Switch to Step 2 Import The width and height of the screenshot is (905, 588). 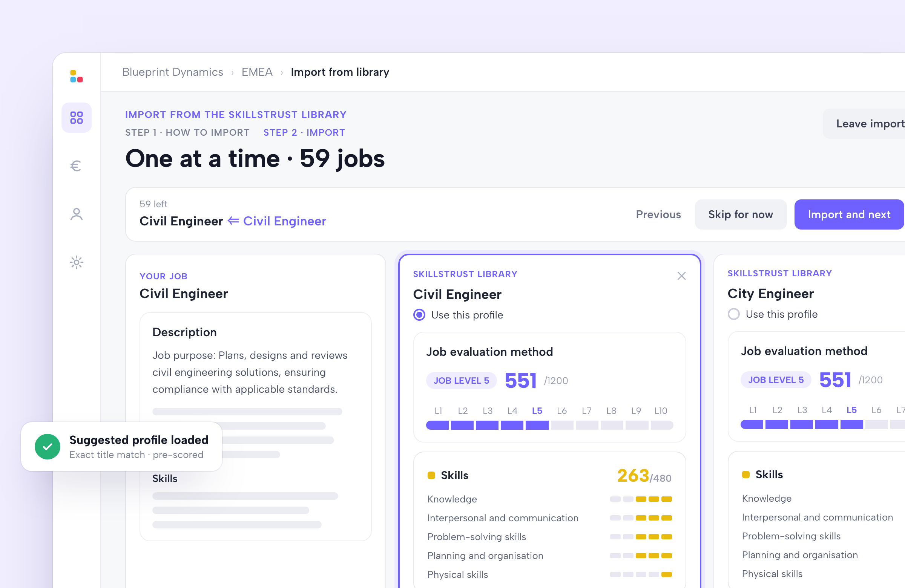(304, 132)
